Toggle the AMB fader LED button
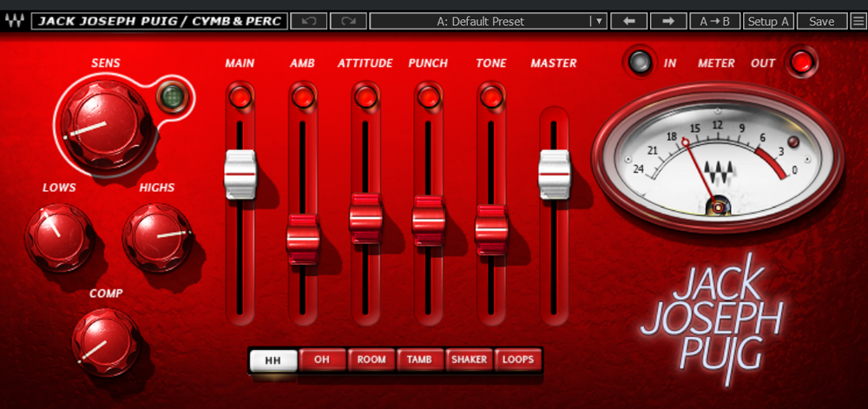The width and height of the screenshot is (868, 409). tap(303, 97)
